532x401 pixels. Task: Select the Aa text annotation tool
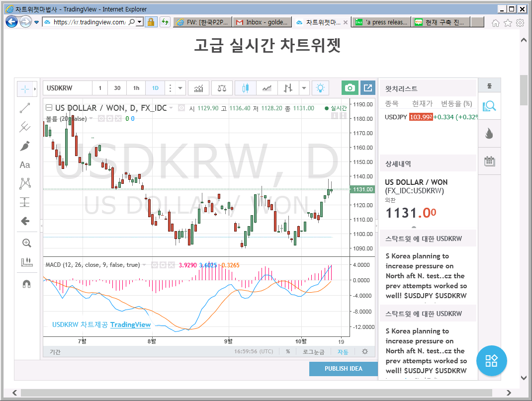(25, 165)
